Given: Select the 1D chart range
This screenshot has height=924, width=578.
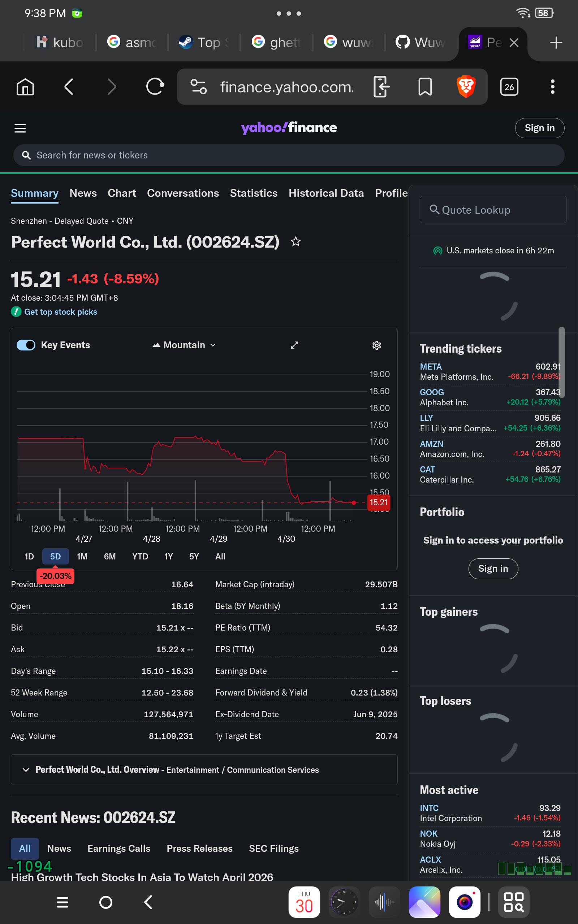Looking at the screenshot, I should coord(29,556).
